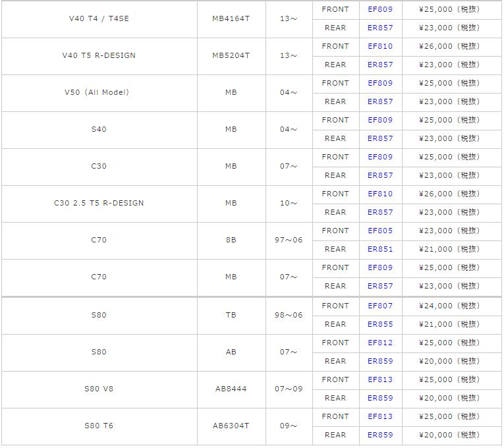The height and width of the screenshot is (448, 504).
Task: Open the ER851 rear link for C70 8B
Action: coord(380,250)
